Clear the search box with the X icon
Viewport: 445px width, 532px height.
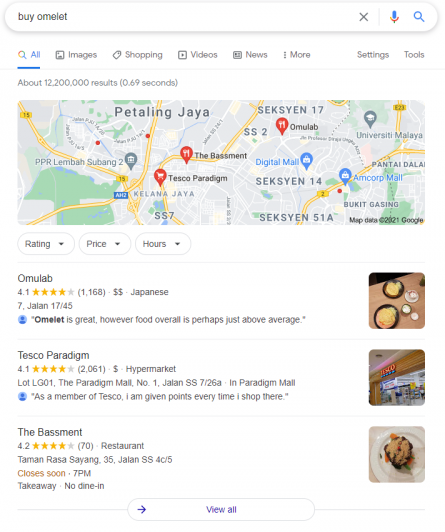pyautogui.click(x=363, y=17)
